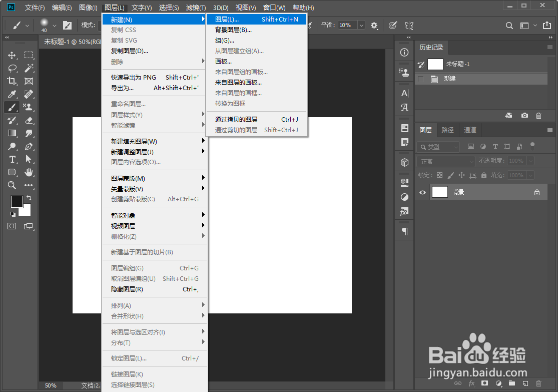Choose 快速导出为 PNG
The height and width of the screenshot is (392, 558).
[155, 77]
